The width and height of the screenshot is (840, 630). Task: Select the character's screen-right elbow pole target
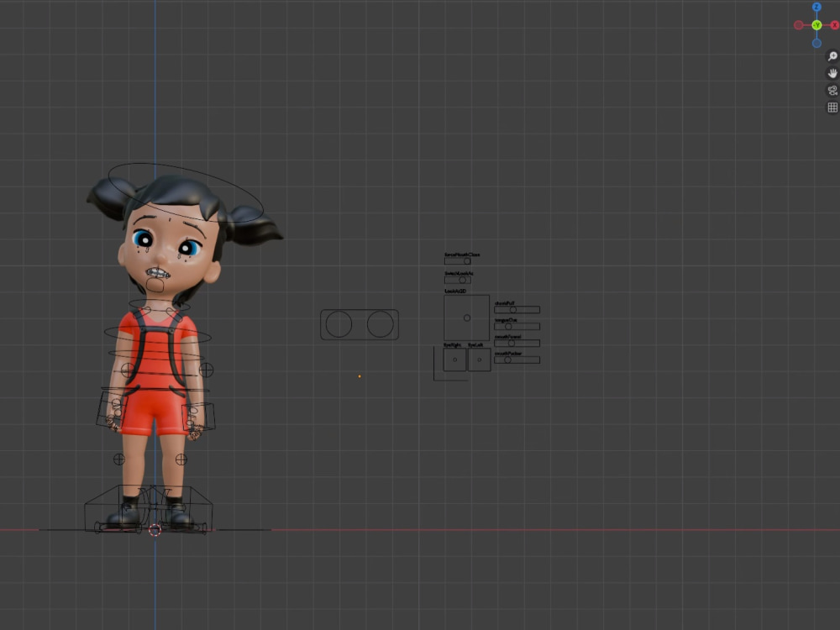[207, 370]
